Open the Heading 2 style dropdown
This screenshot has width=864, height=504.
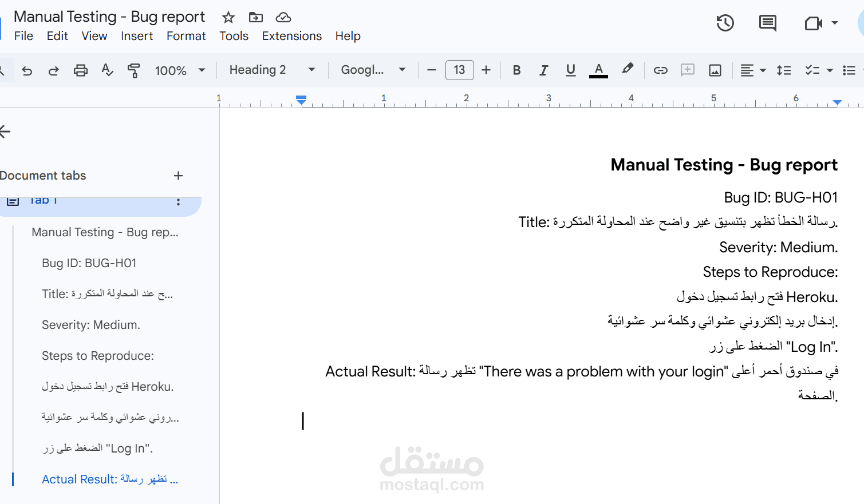click(x=272, y=70)
